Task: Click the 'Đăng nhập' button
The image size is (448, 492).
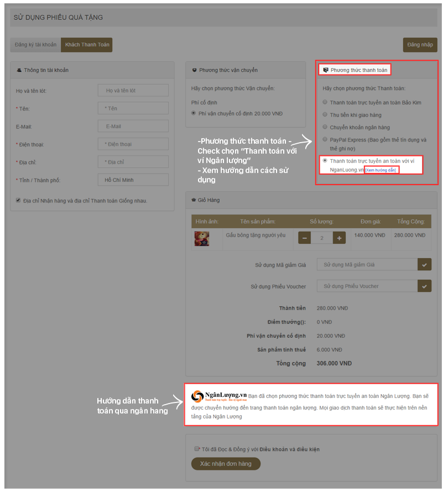Action: pos(420,45)
